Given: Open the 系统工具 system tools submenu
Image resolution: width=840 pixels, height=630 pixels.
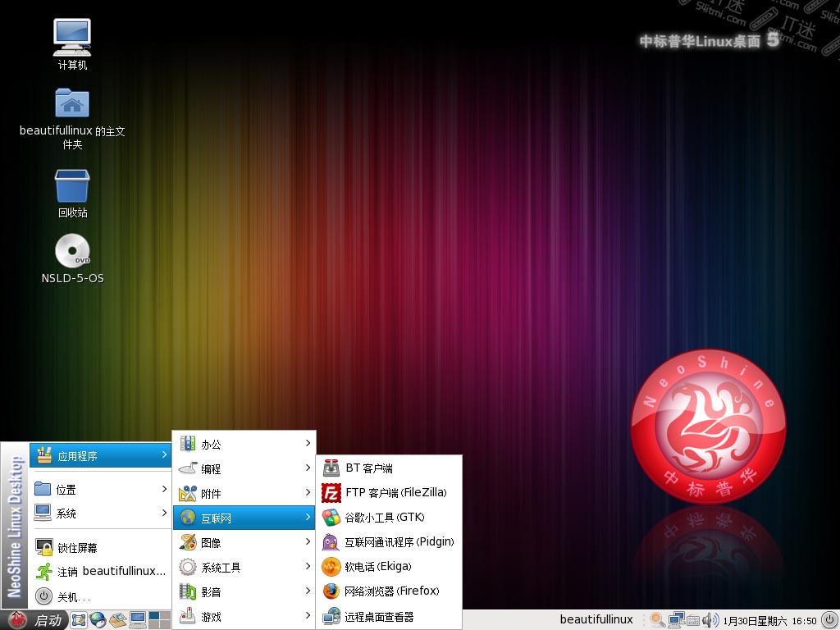Looking at the screenshot, I should click(244, 567).
